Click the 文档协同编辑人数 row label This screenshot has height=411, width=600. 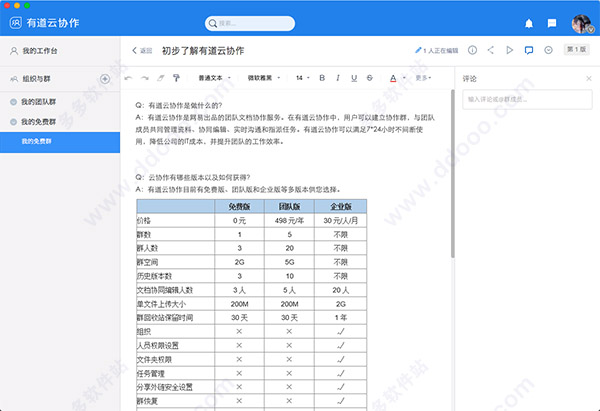165,290
